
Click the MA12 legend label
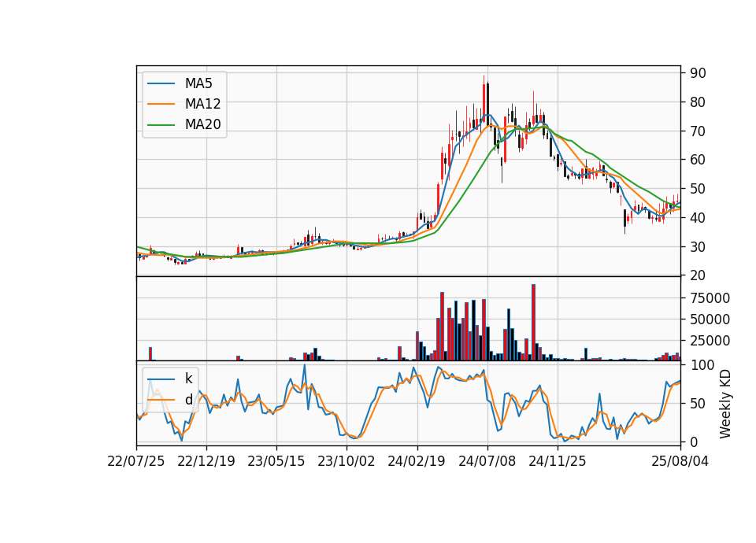(x=202, y=104)
